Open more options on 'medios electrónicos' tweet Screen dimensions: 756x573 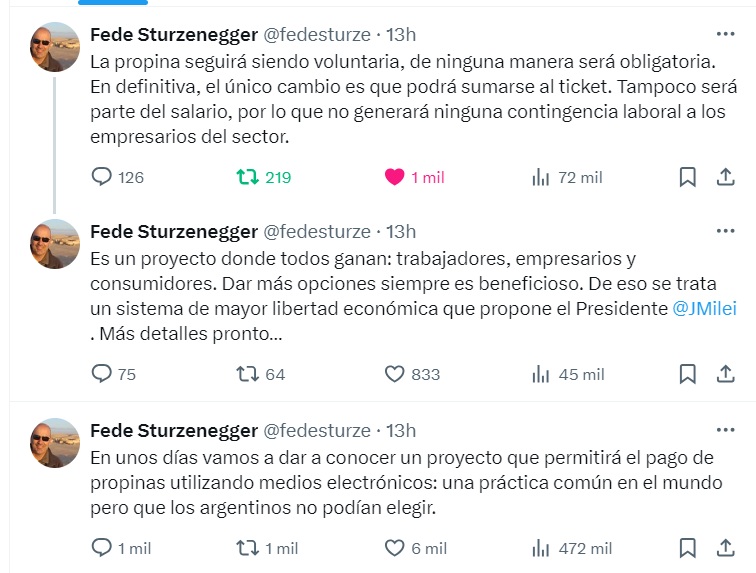[x=726, y=430]
